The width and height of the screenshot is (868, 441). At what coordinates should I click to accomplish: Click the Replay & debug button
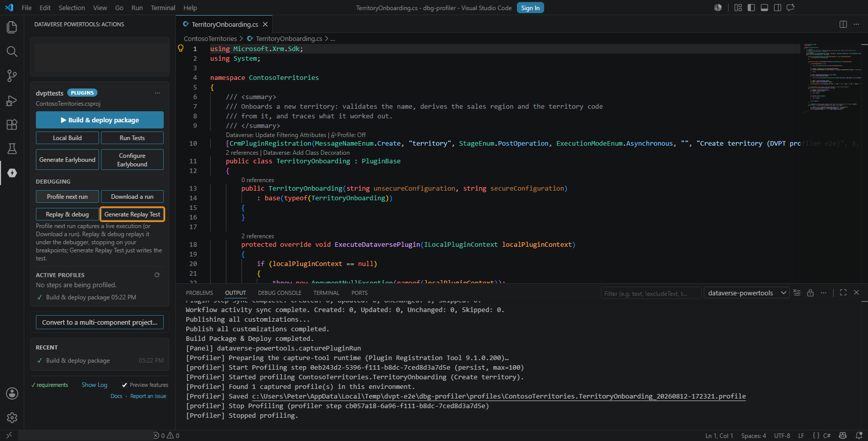pyautogui.click(x=67, y=214)
